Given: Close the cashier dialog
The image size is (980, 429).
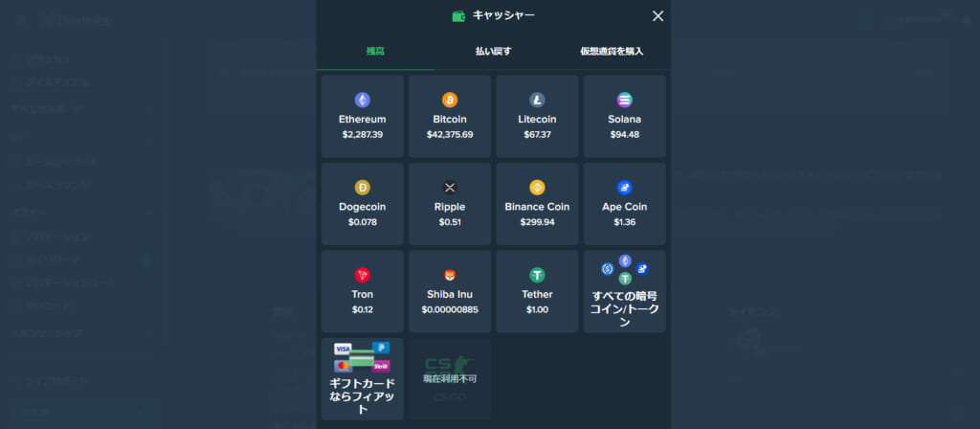Looking at the screenshot, I should click(657, 16).
